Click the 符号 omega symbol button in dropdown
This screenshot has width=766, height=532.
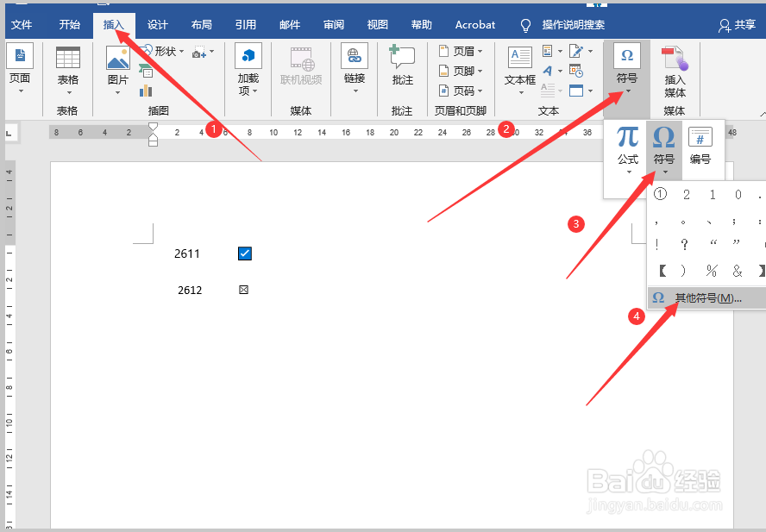click(x=664, y=149)
